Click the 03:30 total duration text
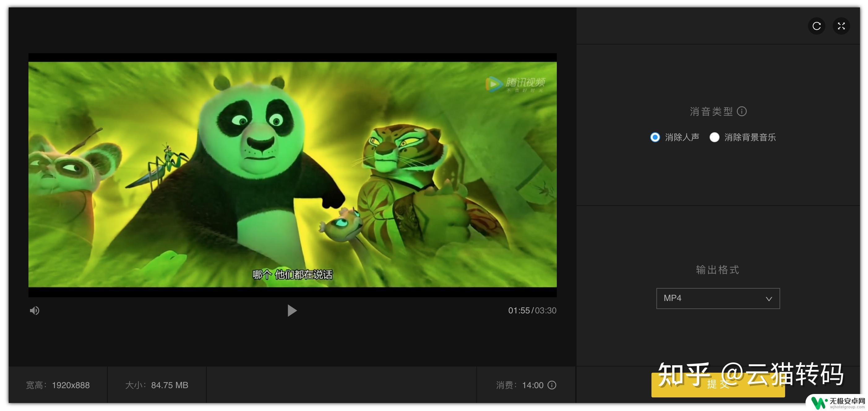The width and height of the screenshot is (868, 411). pos(546,310)
